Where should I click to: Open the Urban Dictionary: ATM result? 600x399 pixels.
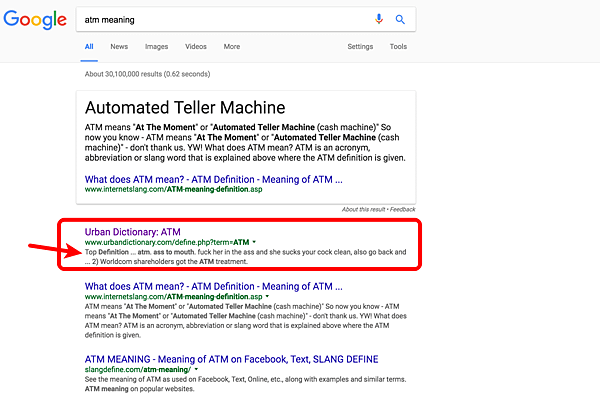click(x=132, y=232)
